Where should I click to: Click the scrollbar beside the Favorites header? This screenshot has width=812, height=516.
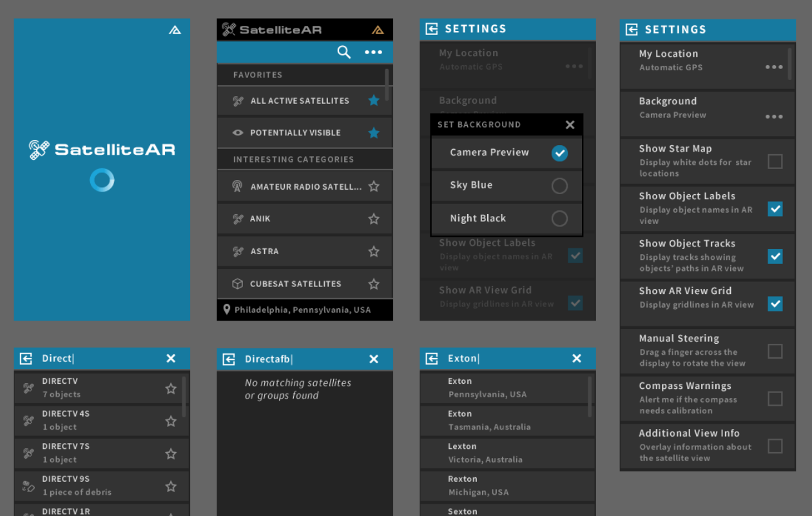(387, 84)
